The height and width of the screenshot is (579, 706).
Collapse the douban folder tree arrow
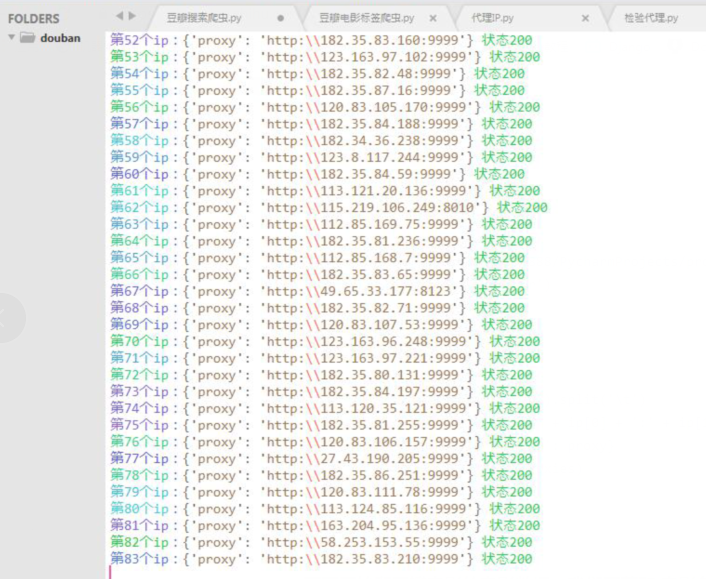(12, 37)
